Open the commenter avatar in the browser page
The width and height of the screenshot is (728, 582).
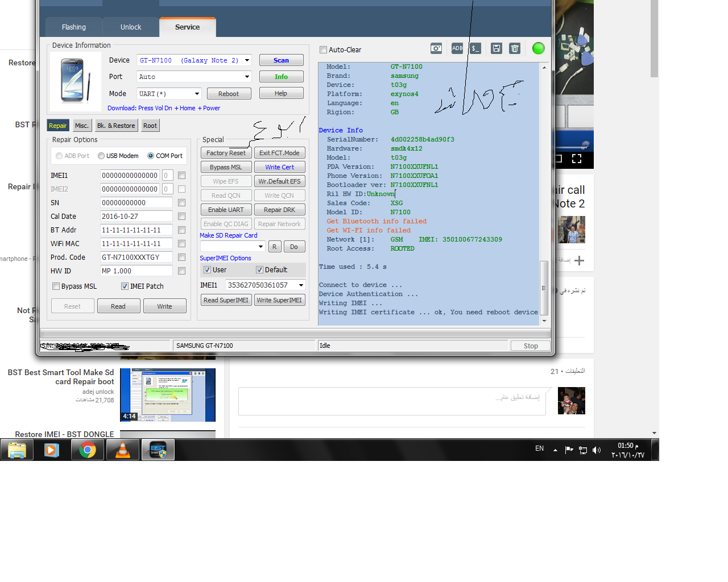(572, 401)
